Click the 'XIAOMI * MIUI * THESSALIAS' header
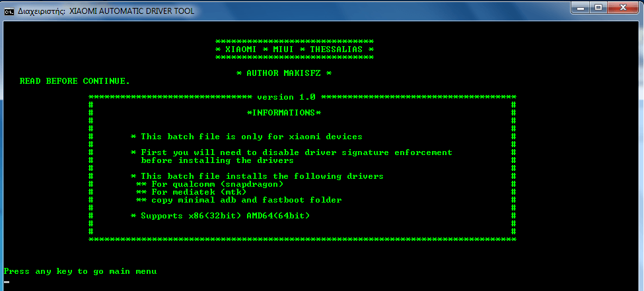The width and height of the screenshot is (644, 291). [295, 49]
